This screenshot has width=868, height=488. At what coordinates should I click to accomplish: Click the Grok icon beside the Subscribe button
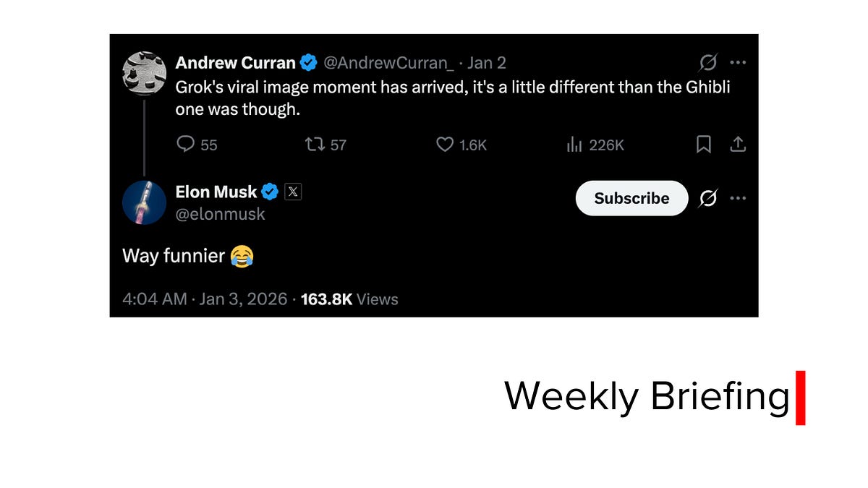click(x=708, y=198)
